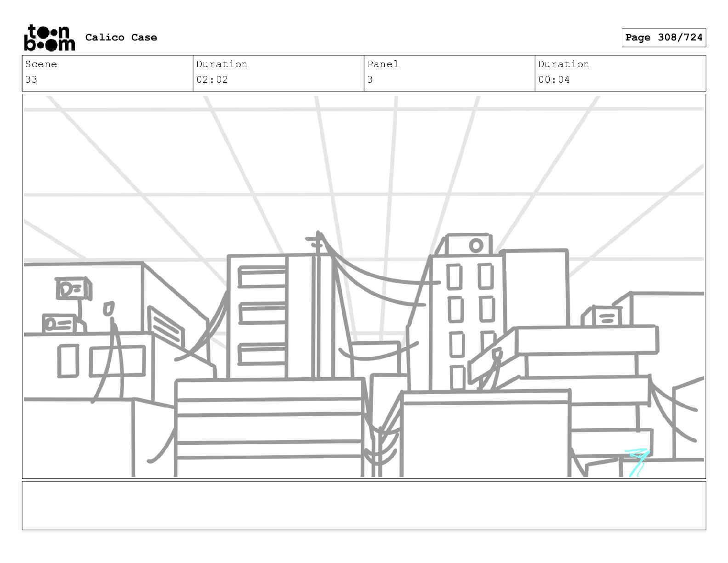The height and width of the screenshot is (563, 728).
Task: Click the circular vent atop the tall building
Action: 476,245
